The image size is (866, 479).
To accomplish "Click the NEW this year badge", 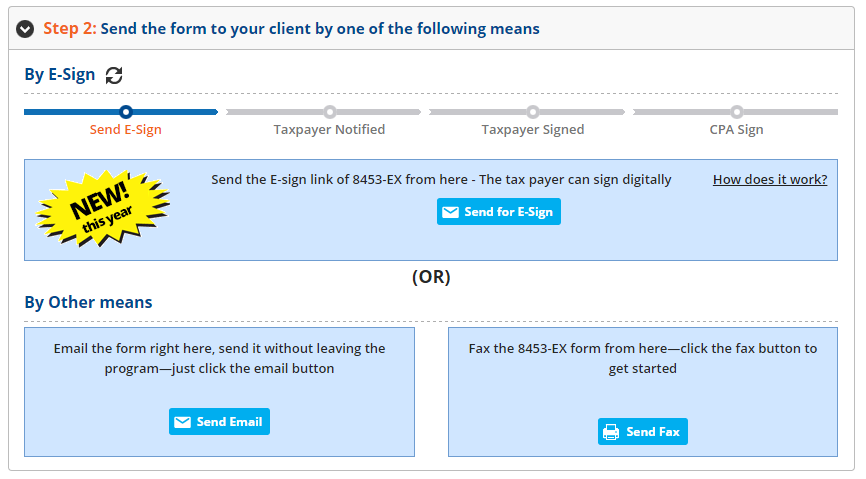I will [103, 208].
